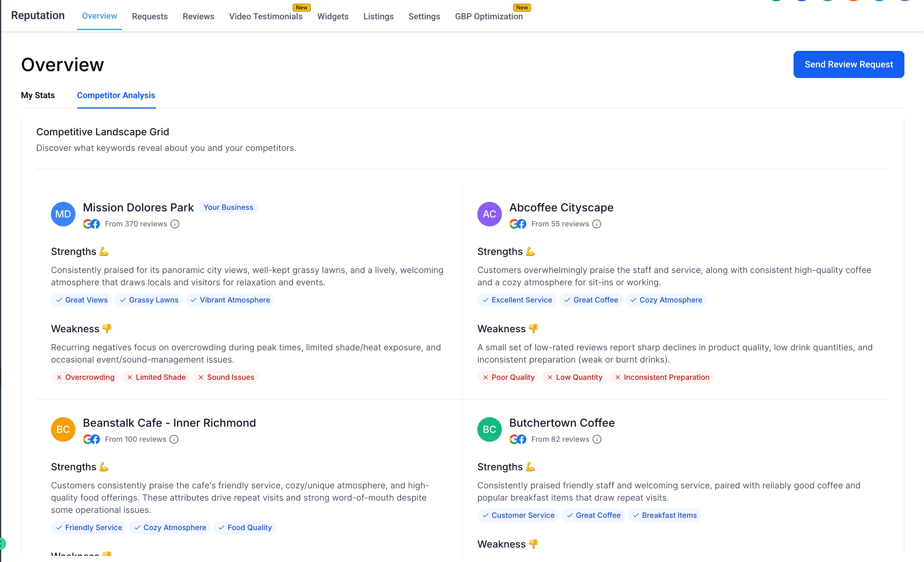Click info icon beside 100 reviews
This screenshot has height=562, width=924.
tap(174, 439)
